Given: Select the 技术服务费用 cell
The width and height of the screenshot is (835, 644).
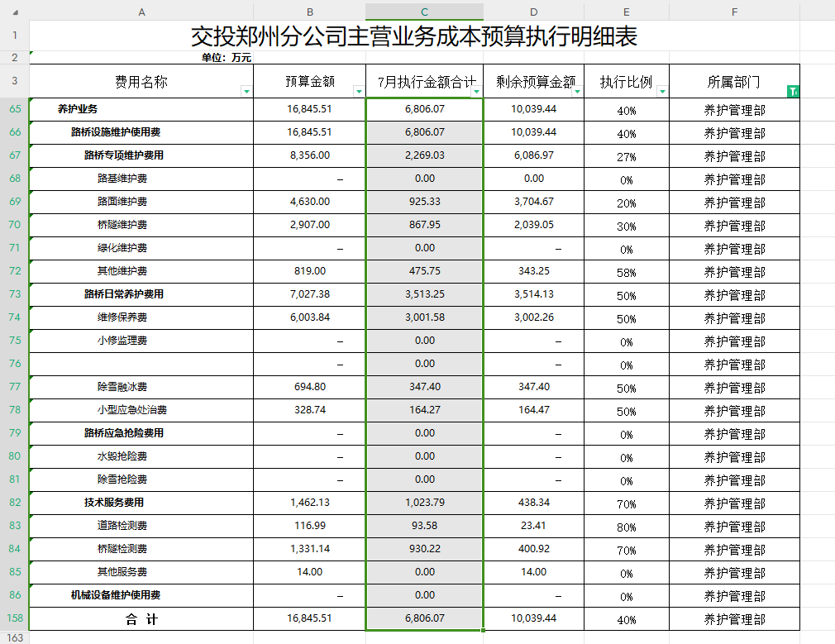Looking at the screenshot, I should [141, 503].
